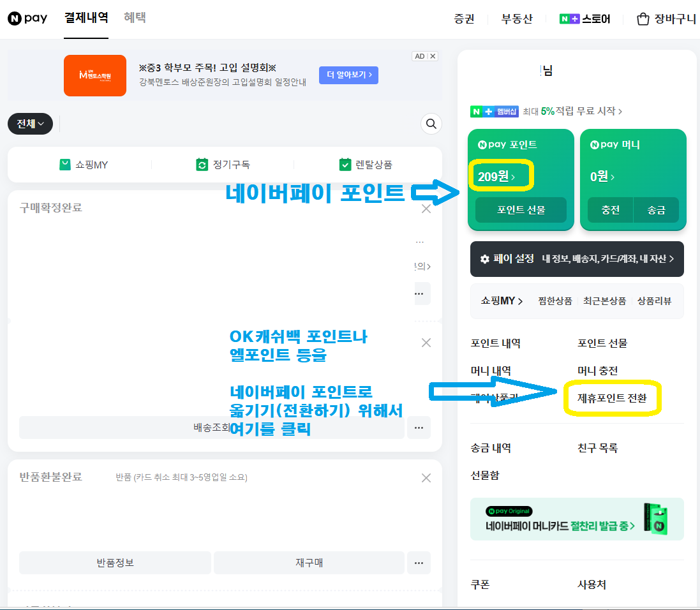Click the 송금 button
This screenshot has width=700, height=610.
656,210
